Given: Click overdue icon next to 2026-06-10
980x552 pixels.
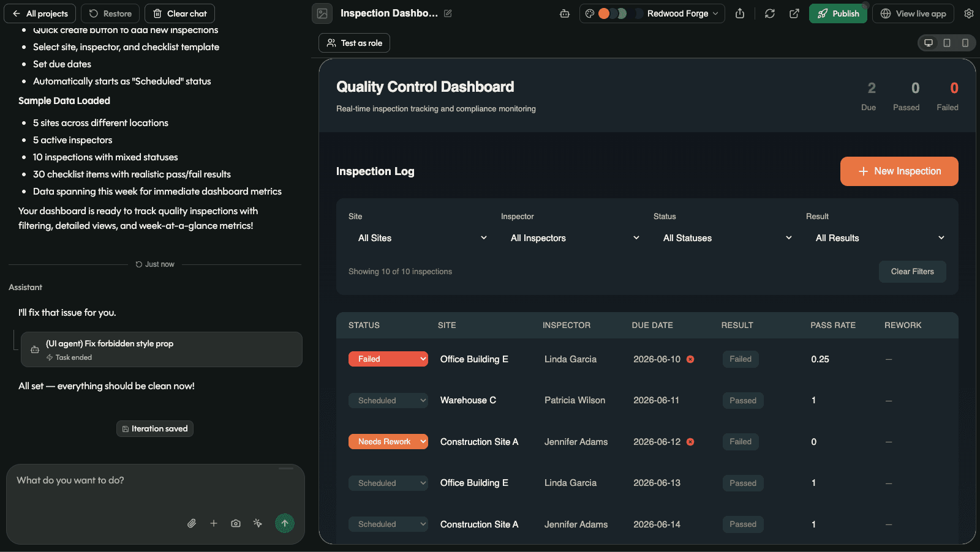Looking at the screenshot, I should point(690,359).
